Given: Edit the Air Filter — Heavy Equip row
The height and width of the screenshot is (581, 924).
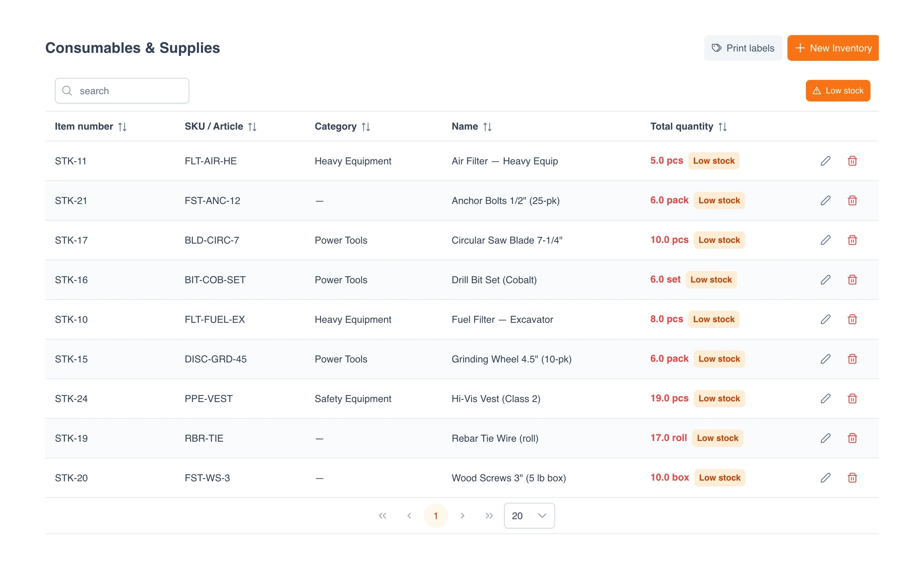Looking at the screenshot, I should (825, 161).
